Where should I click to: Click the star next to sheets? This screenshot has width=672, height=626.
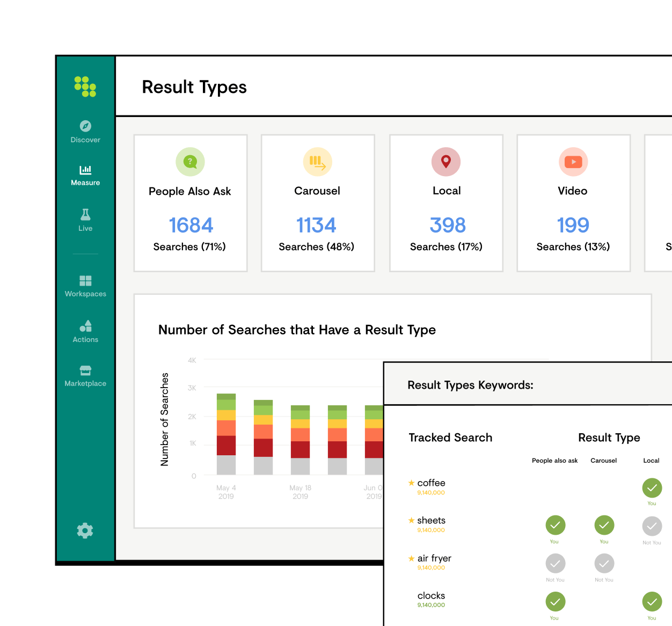tap(411, 521)
